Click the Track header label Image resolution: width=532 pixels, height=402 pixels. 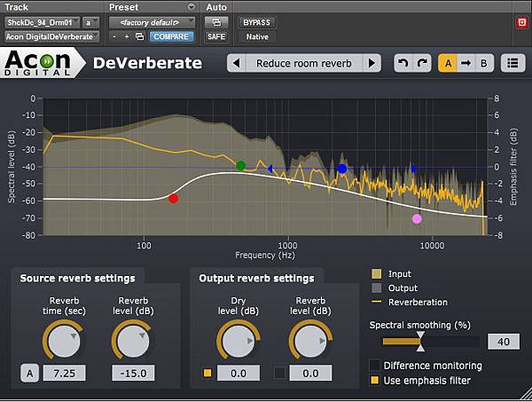point(16,7)
